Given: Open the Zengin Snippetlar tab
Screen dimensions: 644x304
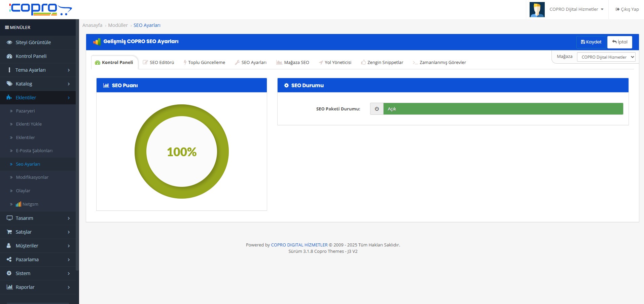Looking at the screenshot, I should point(382,63).
